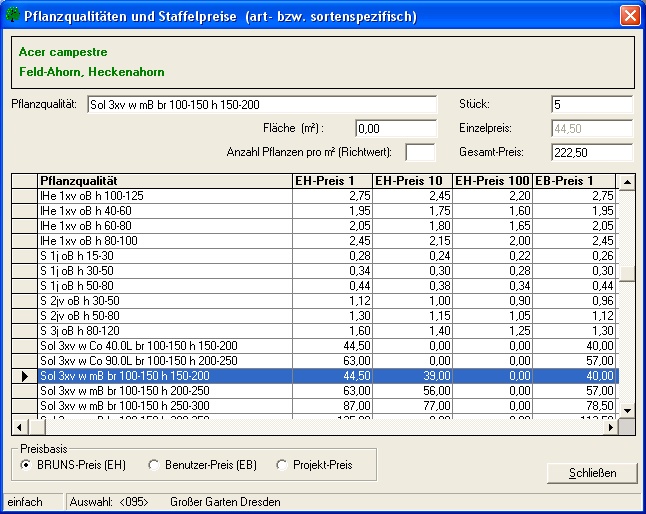The image size is (646, 514).
Task: Click the Pflanzqualität input field
Action: click(x=262, y=105)
